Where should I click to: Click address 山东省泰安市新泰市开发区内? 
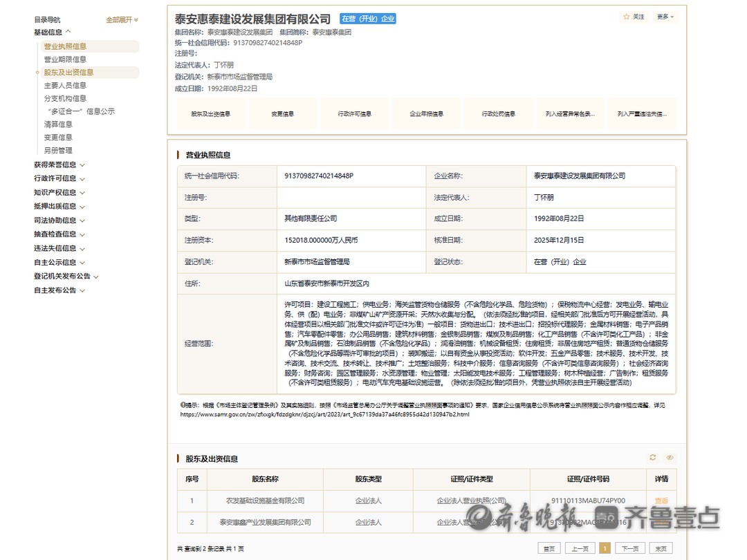point(326,284)
